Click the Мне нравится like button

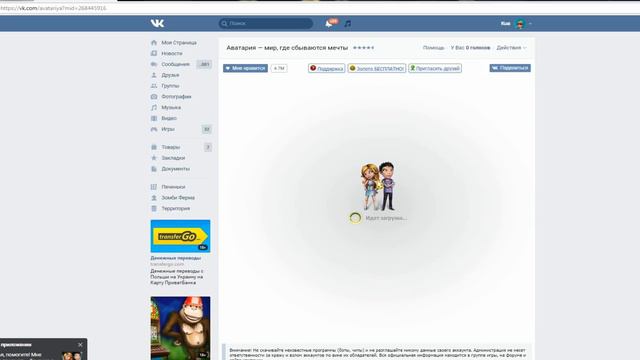[x=245, y=68]
